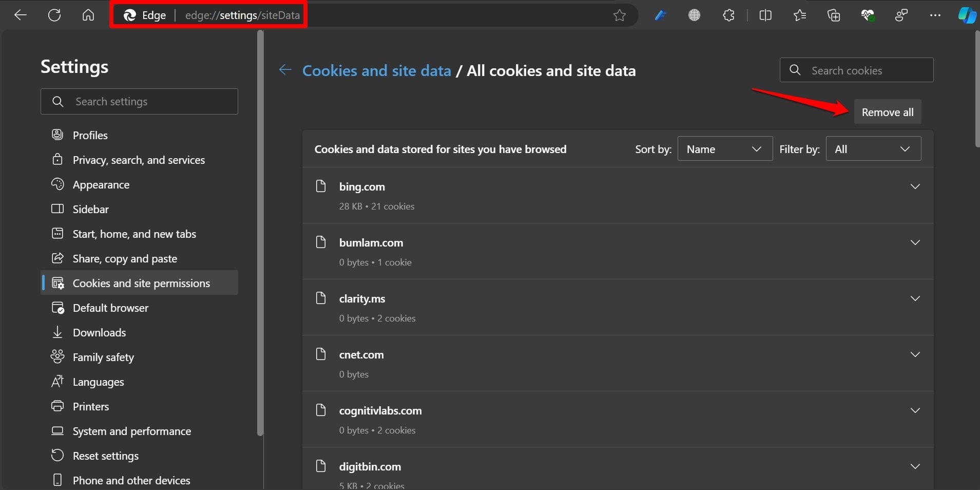Open Printers settings section
980x490 pixels.
tap(139, 406)
